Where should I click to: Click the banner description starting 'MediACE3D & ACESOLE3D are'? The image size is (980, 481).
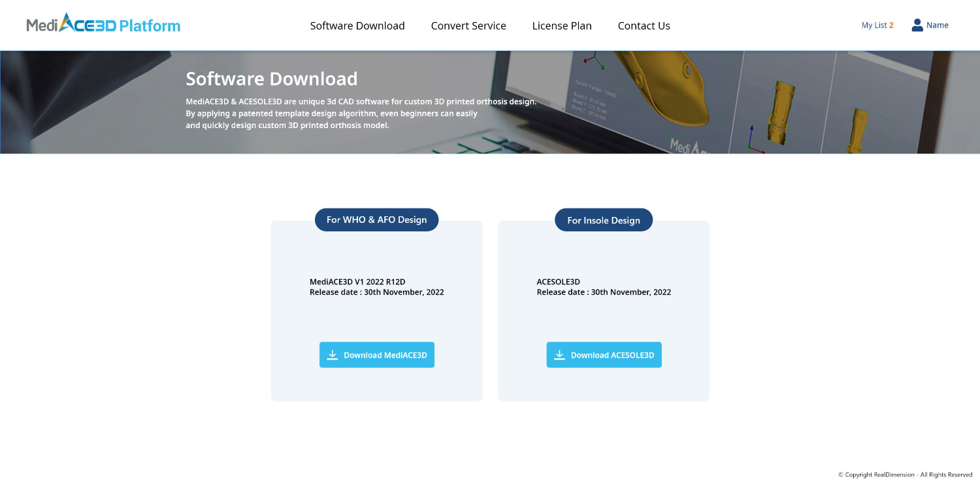click(x=361, y=113)
